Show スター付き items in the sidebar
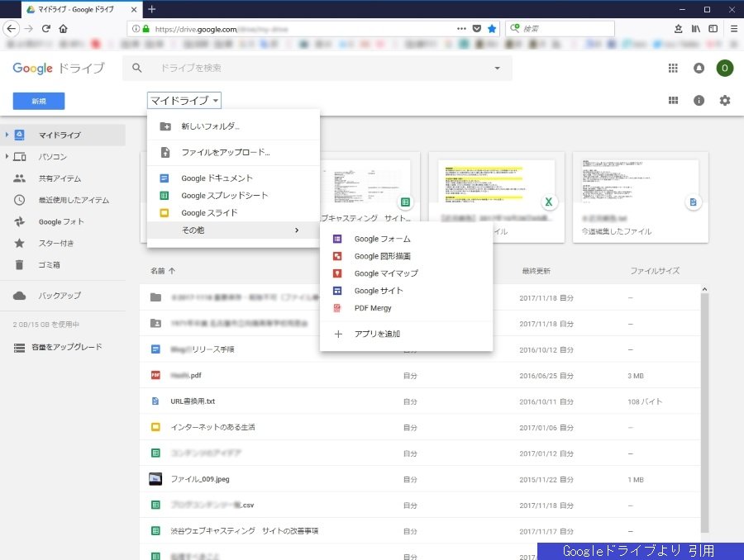 [x=63, y=244]
